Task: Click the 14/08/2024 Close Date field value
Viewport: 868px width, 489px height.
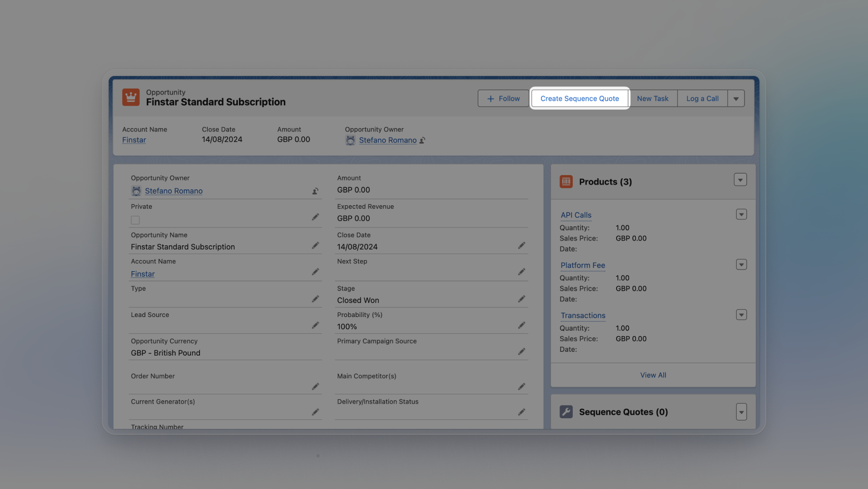Action: pyautogui.click(x=358, y=247)
